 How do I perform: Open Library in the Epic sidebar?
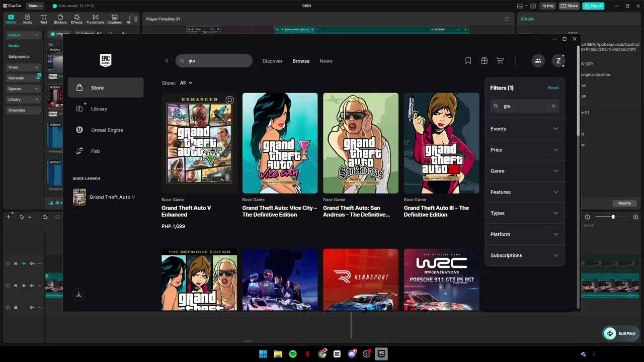point(106,109)
